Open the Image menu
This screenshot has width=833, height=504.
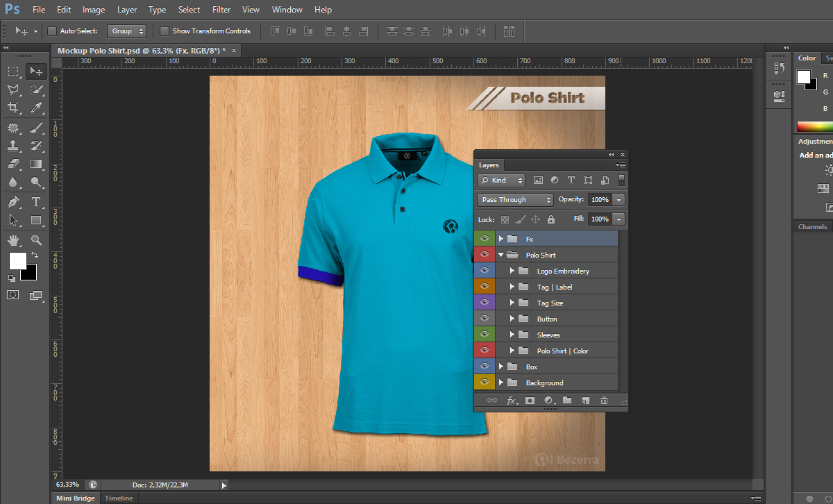click(94, 10)
